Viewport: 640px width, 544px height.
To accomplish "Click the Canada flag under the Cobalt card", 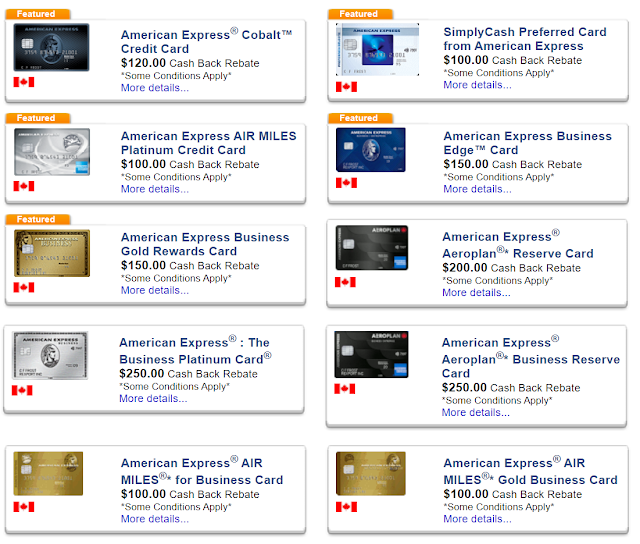I will point(24,82).
